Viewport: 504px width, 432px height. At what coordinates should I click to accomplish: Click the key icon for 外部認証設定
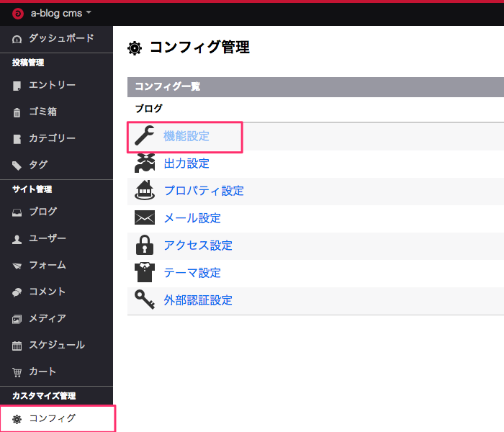(144, 300)
